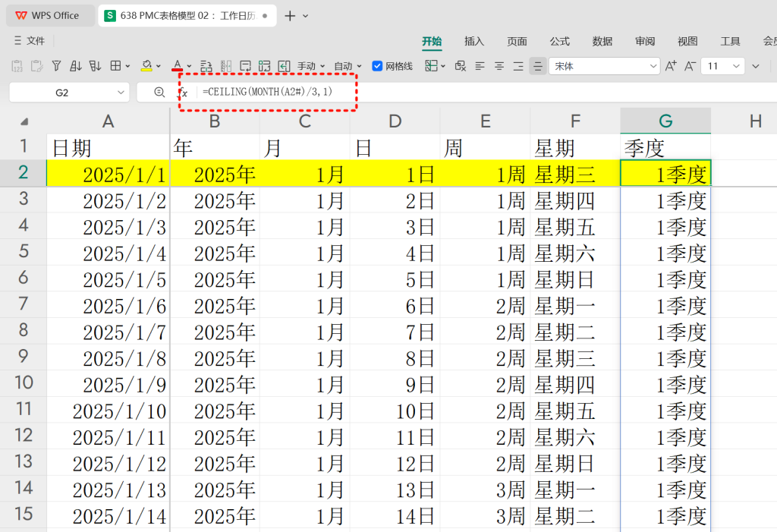This screenshot has width=777, height=532.
Task: Sort ascending with the A-Z arrow icon
Action: (76, 66)
